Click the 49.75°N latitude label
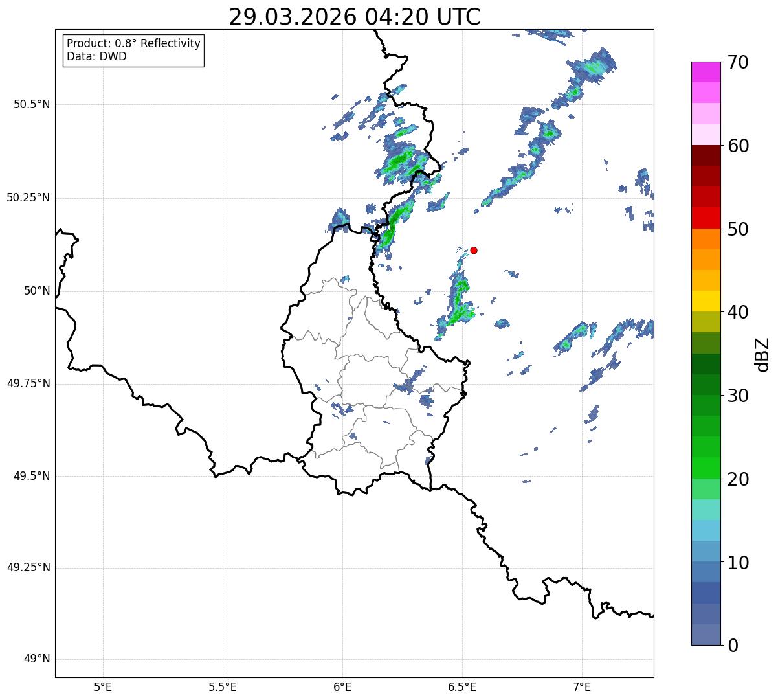Image resolution: width=778 pixels, height=700 pixels. click(x=28, y=383)
